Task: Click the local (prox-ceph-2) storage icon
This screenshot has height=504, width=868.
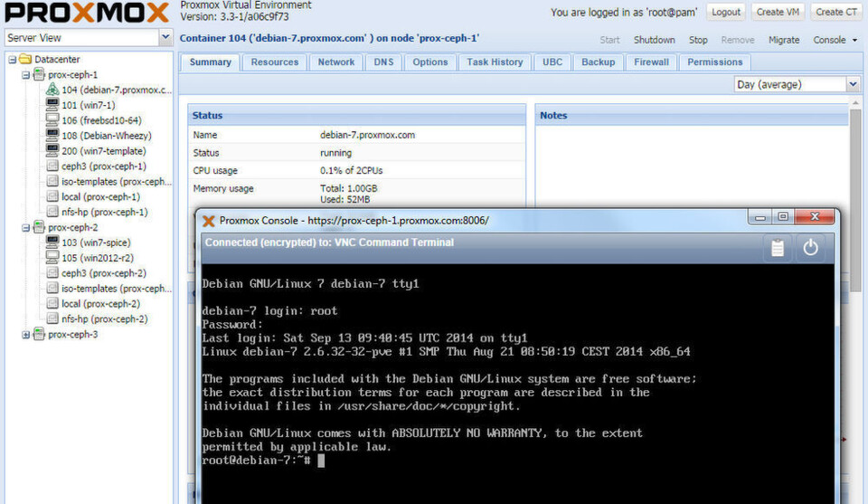Action: click(52, 303)
